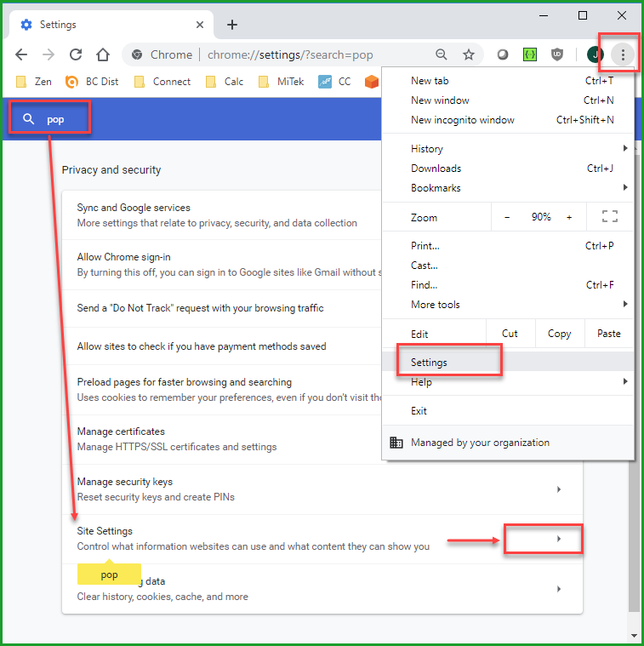Expand Manage security keys arrow
The height and width of the screenshot is (646, 644).
click(559, 489)
